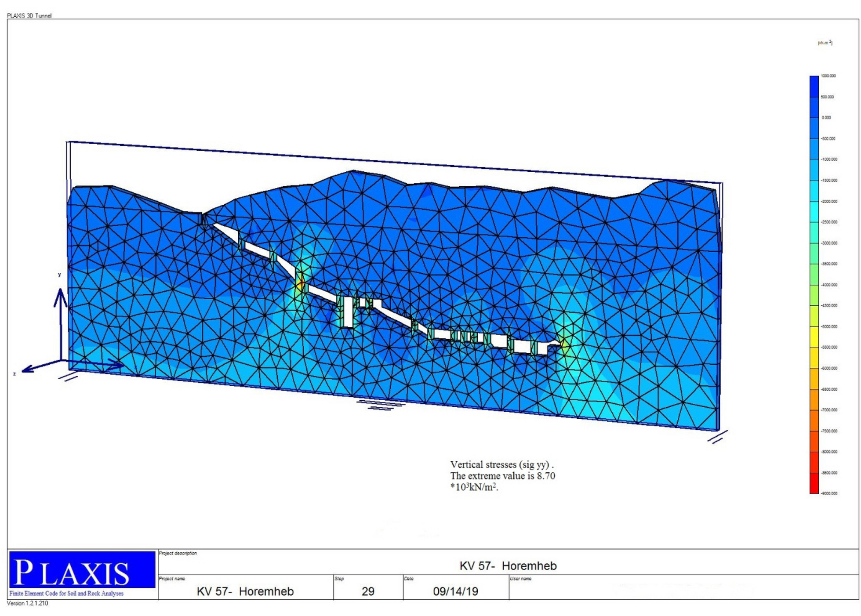Click the blue PLAXIS logo
The width and height of the screenshot is (861, 616).
82,569
